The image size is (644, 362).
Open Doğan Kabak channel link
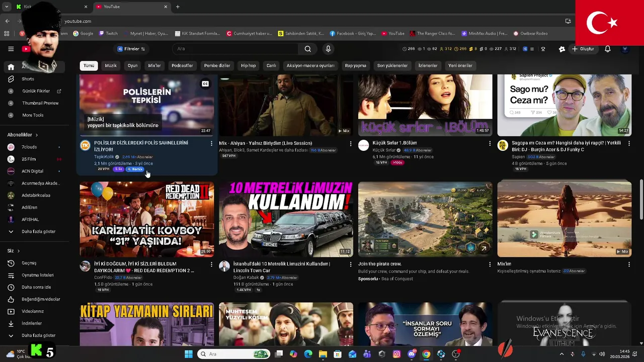pyautogui.click(x=246, y=278)
